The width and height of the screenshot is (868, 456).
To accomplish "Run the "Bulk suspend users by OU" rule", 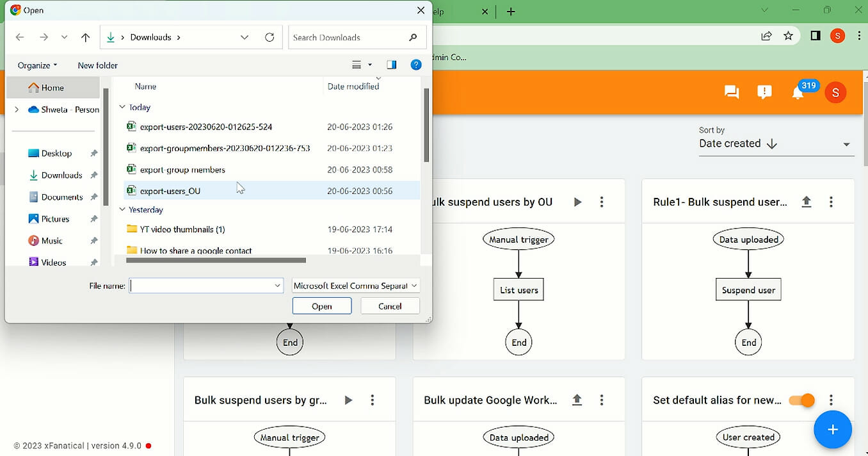I will pos(577,201).
